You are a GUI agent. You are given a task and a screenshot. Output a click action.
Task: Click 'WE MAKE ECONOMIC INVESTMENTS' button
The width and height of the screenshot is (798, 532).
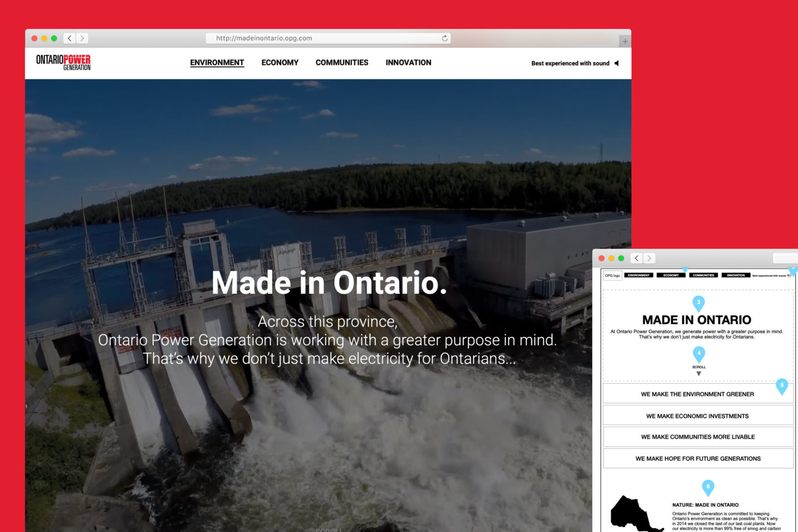pyautogui.click(x=698, y=416)
